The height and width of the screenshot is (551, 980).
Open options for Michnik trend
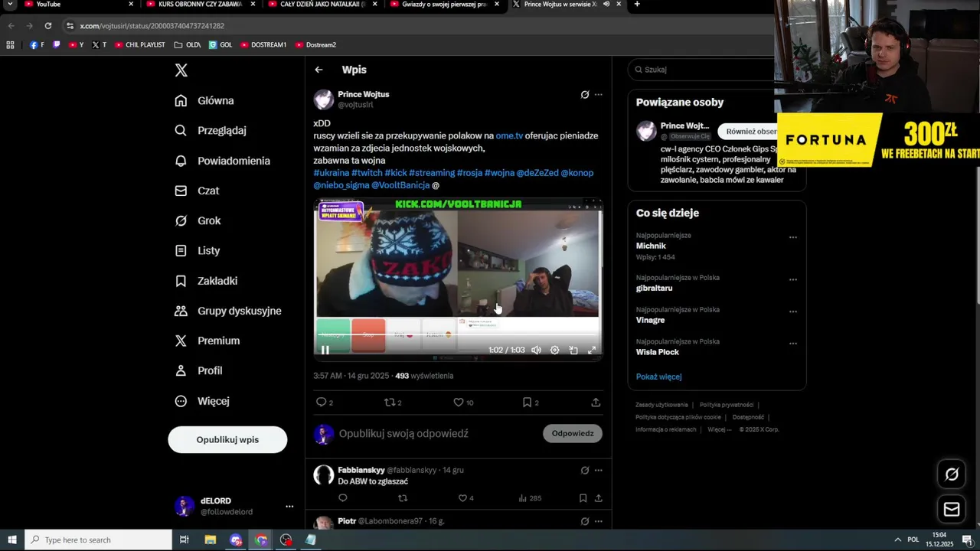[793, 237]
